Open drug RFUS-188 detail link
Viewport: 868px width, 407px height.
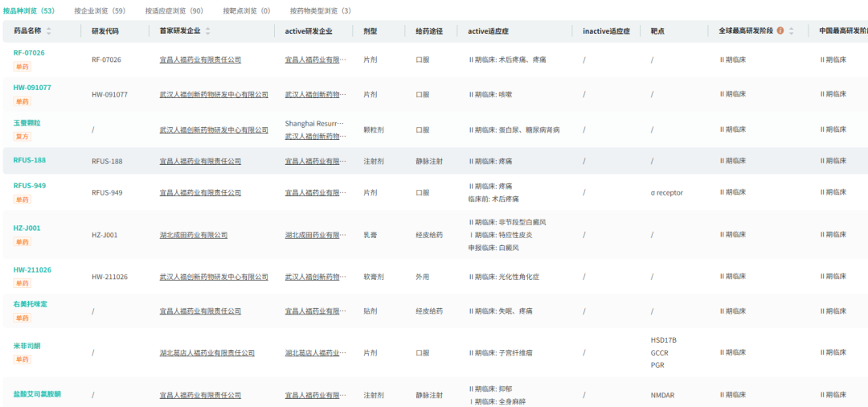click(x=30, y=160)
